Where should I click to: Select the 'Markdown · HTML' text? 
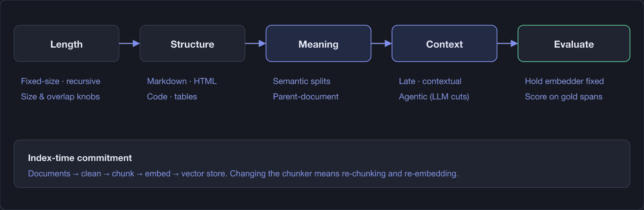182,81
